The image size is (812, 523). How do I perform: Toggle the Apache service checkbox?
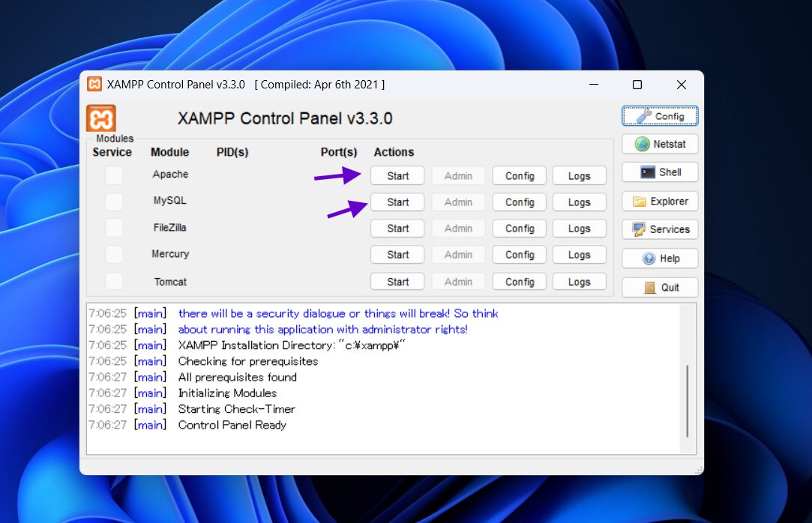(114, 175)
